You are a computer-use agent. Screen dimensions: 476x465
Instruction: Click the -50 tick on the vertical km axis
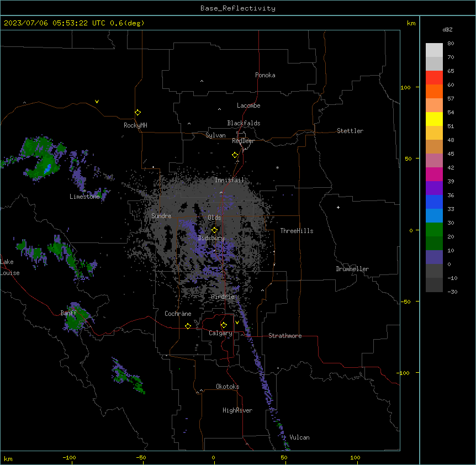pos(405,302)
